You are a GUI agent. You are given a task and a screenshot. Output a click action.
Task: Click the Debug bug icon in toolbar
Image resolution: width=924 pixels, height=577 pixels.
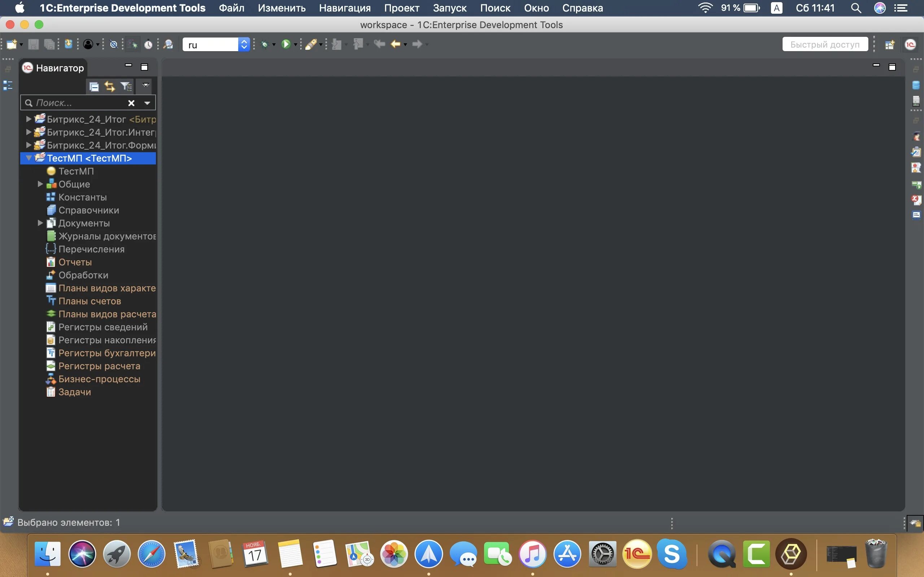(x=264, y=45)
